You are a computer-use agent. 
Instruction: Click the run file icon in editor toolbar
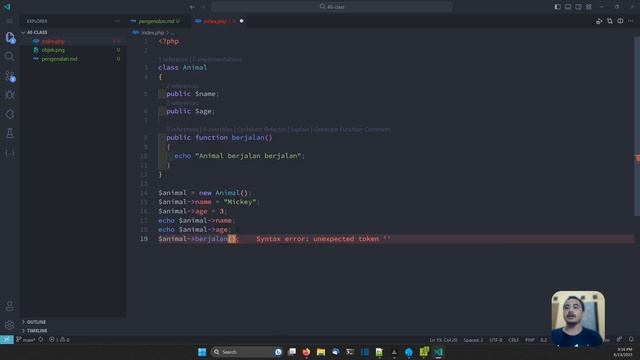tap(599, 21)
